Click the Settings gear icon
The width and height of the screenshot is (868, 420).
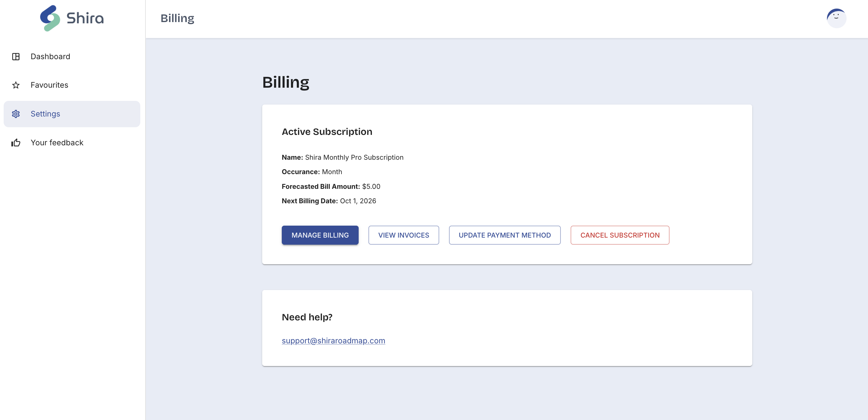point(16,114)
